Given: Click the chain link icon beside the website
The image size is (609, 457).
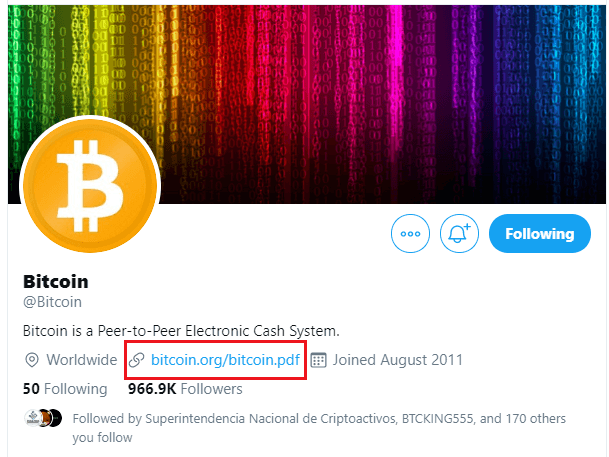Looking at the screenshot, I should [x=137, y=360].
